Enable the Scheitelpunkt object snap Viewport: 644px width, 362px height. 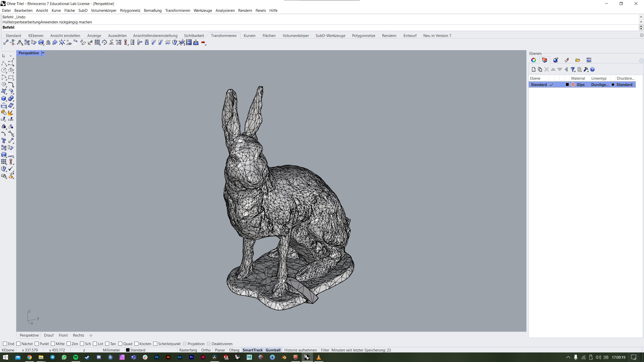(x=155, y=344)
